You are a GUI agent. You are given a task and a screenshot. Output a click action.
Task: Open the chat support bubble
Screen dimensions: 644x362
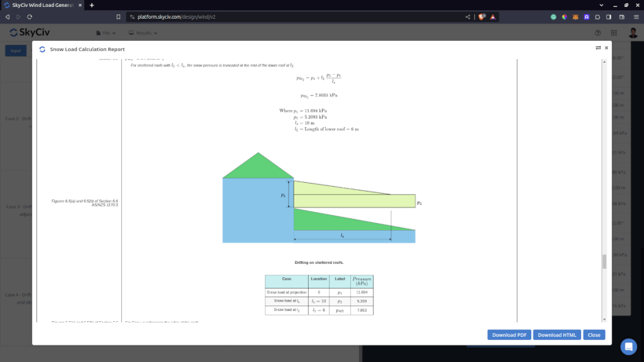pyautogui.click(x=628, y=346)
